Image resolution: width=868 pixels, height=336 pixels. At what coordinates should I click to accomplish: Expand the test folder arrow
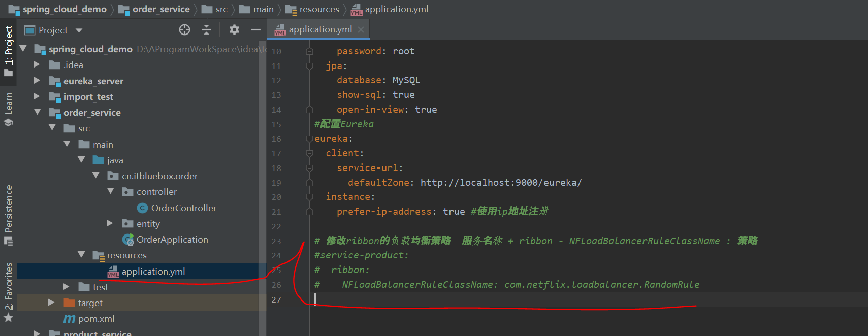click(66, 287)
